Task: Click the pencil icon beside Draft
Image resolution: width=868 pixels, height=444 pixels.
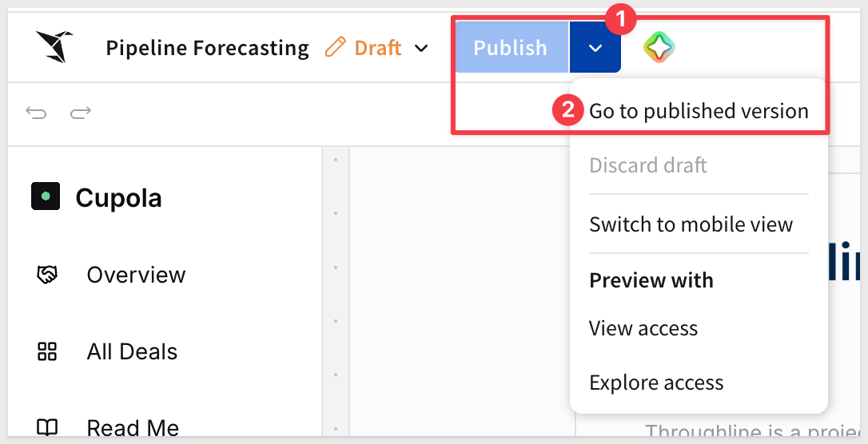Action: tap(335, 48)
